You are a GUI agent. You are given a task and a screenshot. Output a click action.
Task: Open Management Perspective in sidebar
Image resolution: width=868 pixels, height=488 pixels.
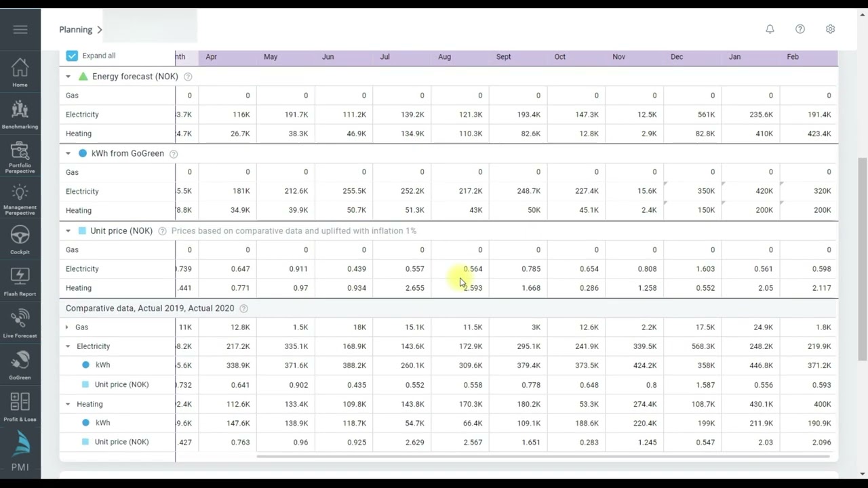click(20, 199)
